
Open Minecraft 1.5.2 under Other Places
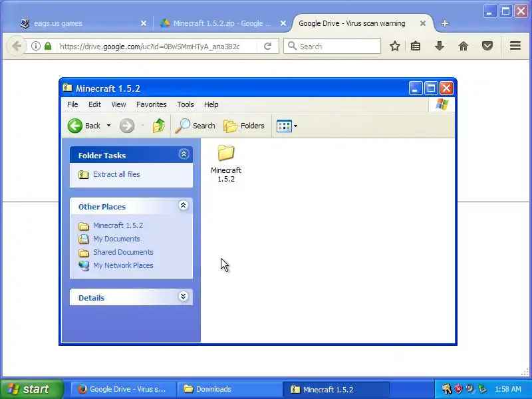coord(118,225)
